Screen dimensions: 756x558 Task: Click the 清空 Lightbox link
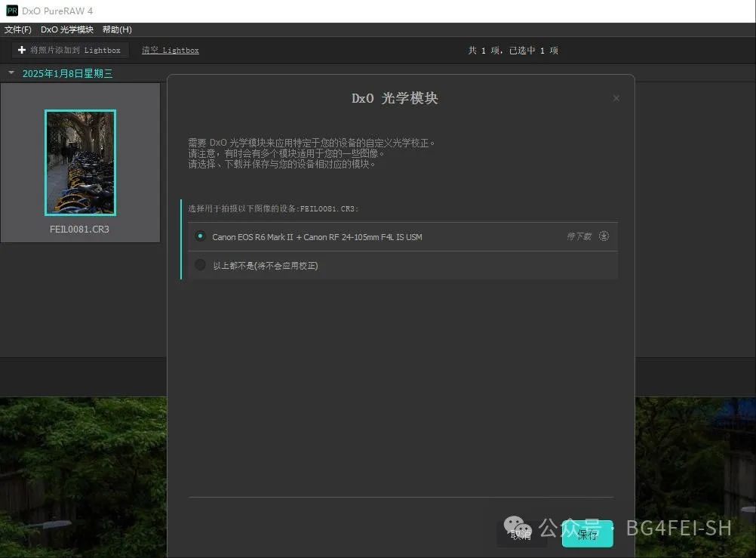click(171, 50)
